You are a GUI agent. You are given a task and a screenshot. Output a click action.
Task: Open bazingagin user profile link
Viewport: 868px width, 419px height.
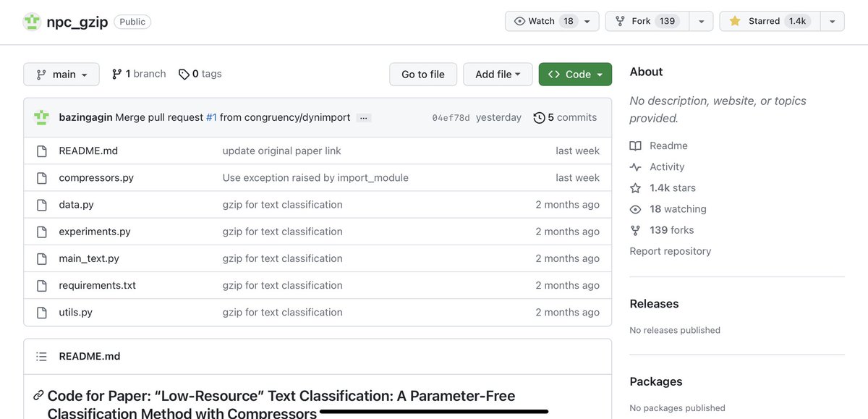point(85,117)
